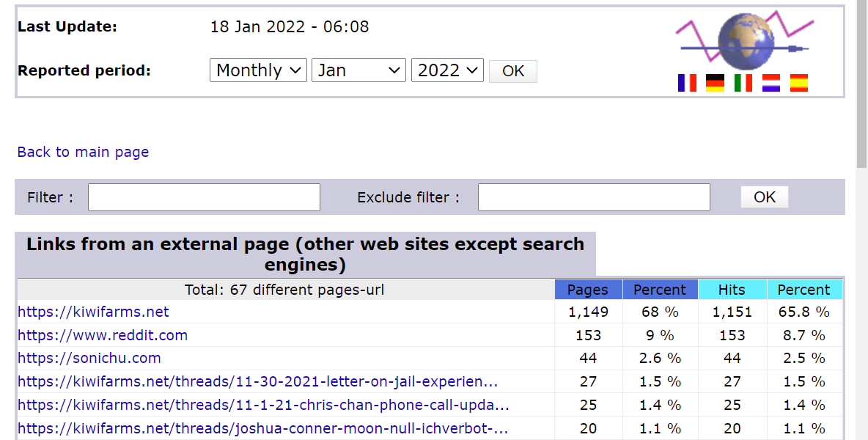This screenshot has height=440, width=868.
Task: Click sonichu.com's Pages count of 44
Action: point(588,359)
